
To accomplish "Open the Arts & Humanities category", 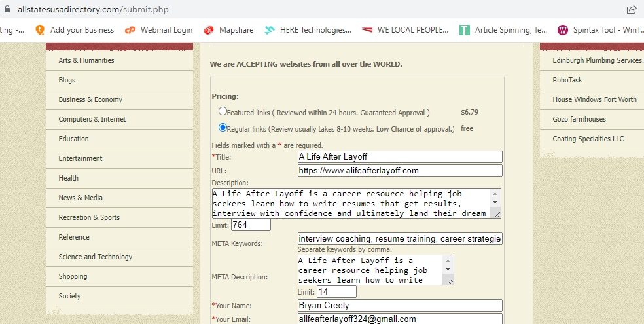I will 86,60.
